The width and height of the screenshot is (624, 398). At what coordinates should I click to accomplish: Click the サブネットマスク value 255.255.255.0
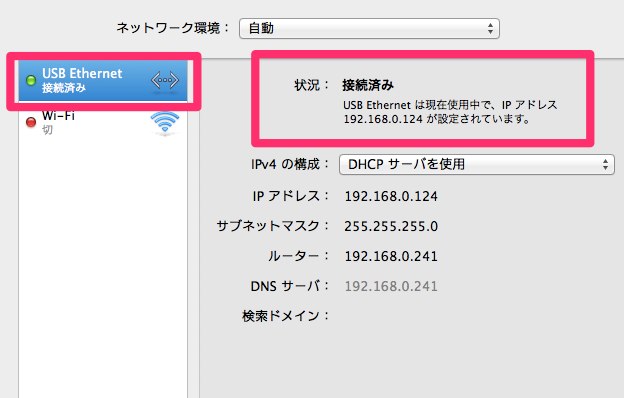point(391,226)
